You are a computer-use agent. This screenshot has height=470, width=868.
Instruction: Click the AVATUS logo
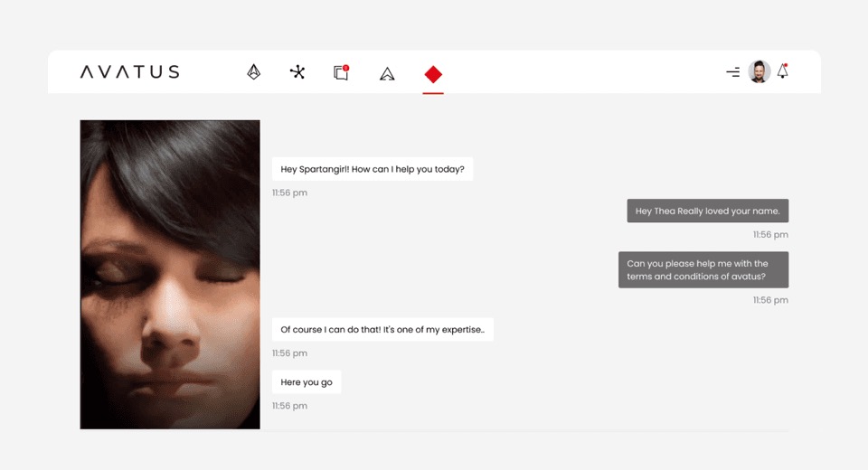(x=129, y=72)
